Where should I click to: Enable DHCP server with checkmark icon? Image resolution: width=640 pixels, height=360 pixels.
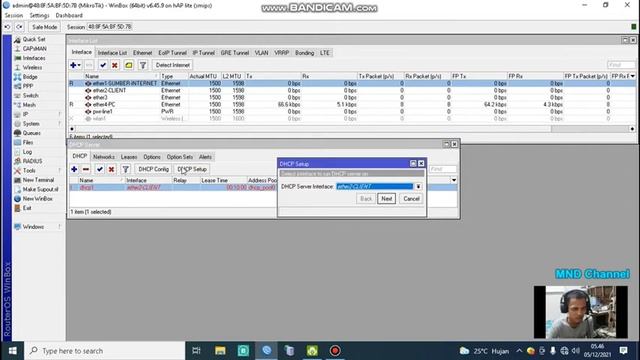tap(100, 169)
